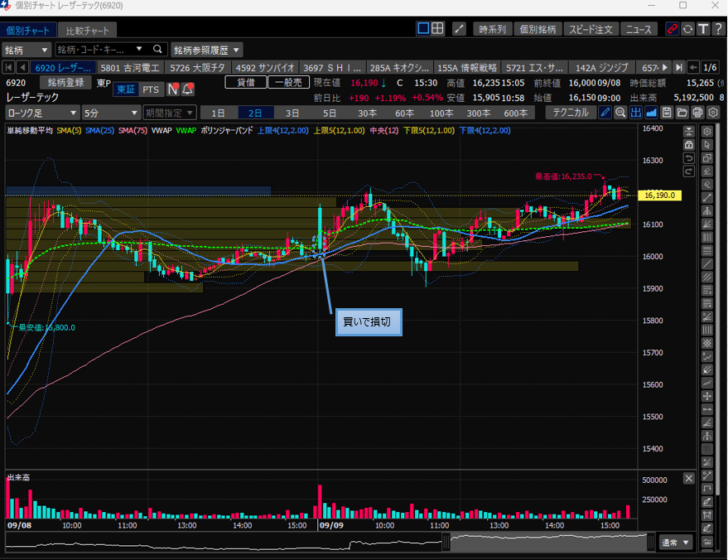
Task: Click the red link sync icon
Action: click(672, 29)
